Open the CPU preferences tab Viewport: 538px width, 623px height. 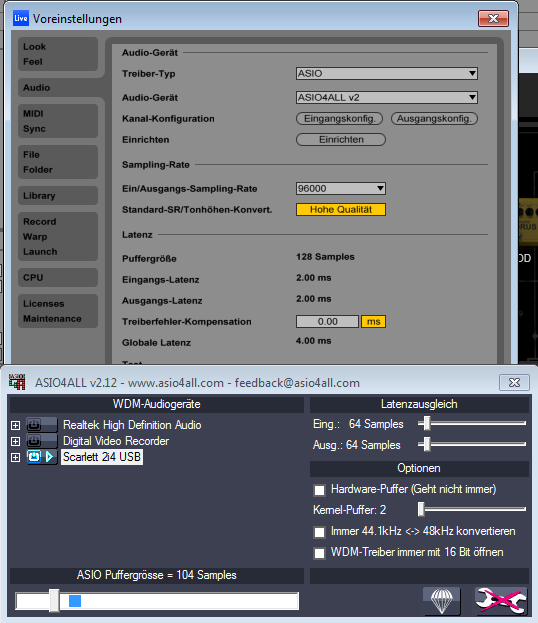point(58,277)
